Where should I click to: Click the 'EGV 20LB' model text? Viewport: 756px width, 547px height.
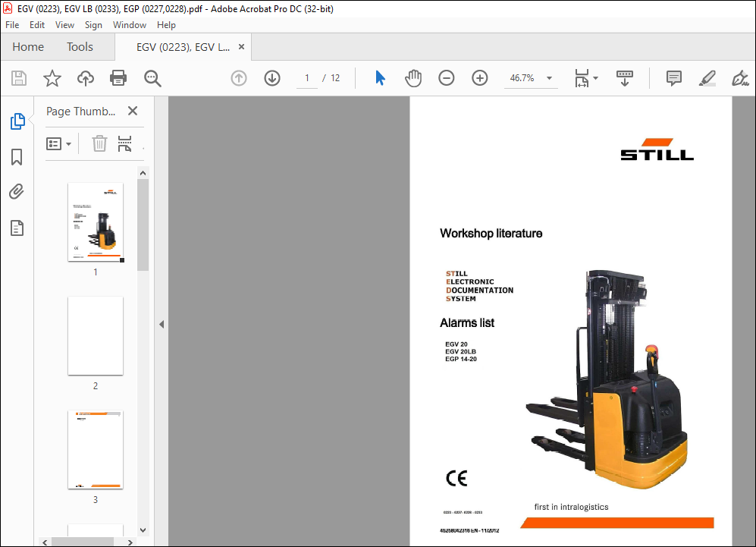pos(460,352)
